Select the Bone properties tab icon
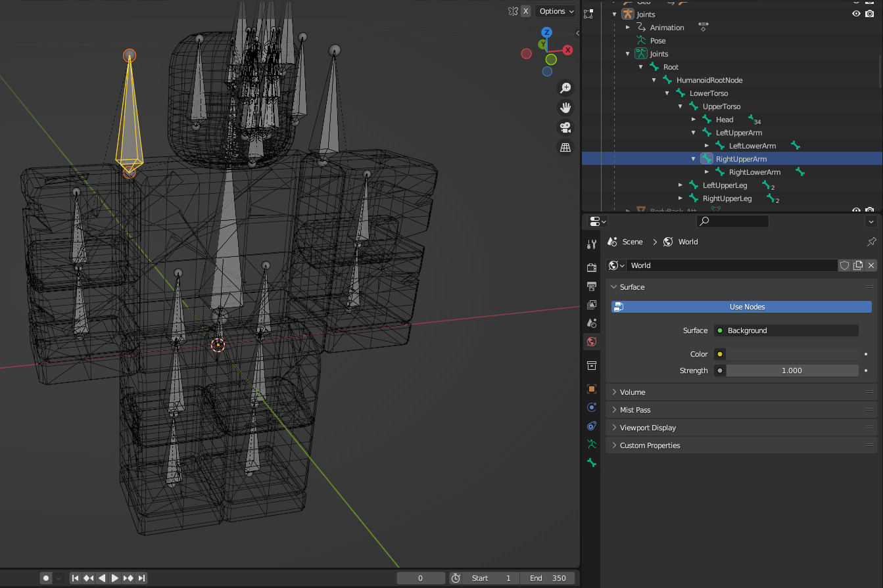The image size is (883, 588). (x=591, y=463)
